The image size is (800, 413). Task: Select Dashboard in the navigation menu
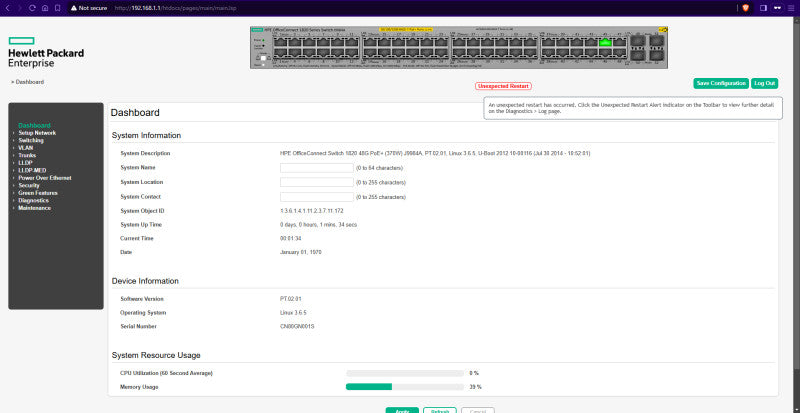[x=34, y=126]
